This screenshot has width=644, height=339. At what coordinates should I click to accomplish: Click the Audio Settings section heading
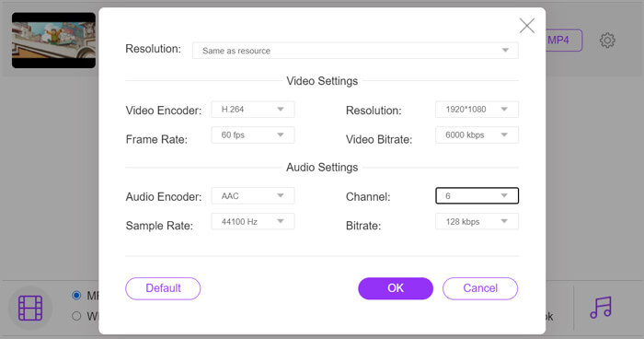coord(322,168)
